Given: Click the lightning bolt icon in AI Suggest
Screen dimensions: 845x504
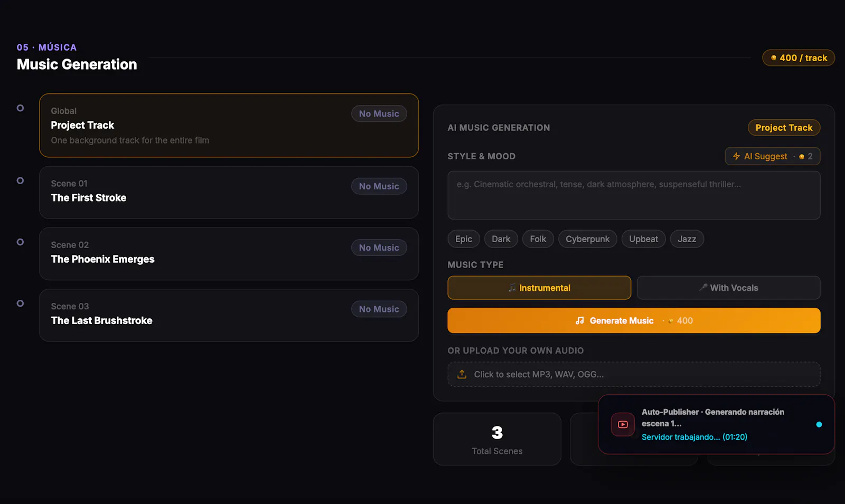Looking at the screenshot, I should tap(736, 156).
